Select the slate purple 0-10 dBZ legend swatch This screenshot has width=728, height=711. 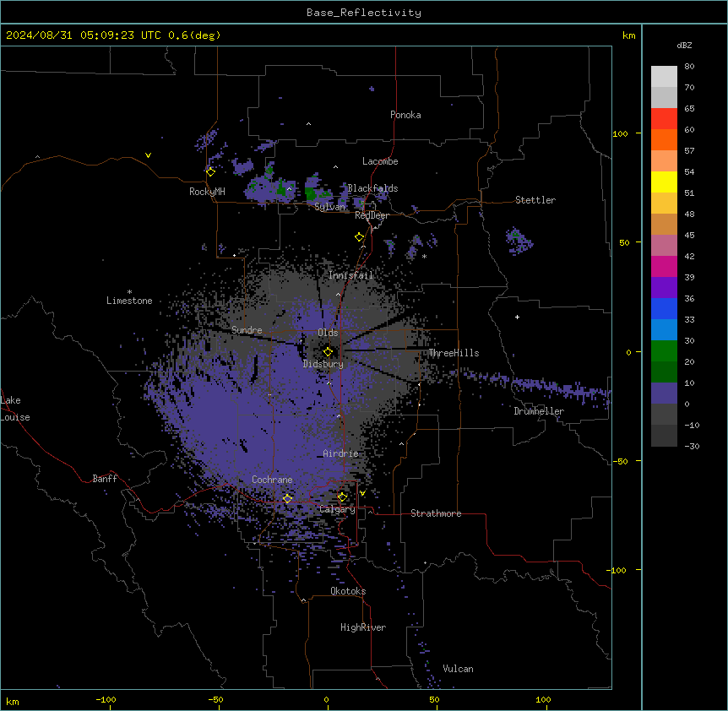click(664, 393)
